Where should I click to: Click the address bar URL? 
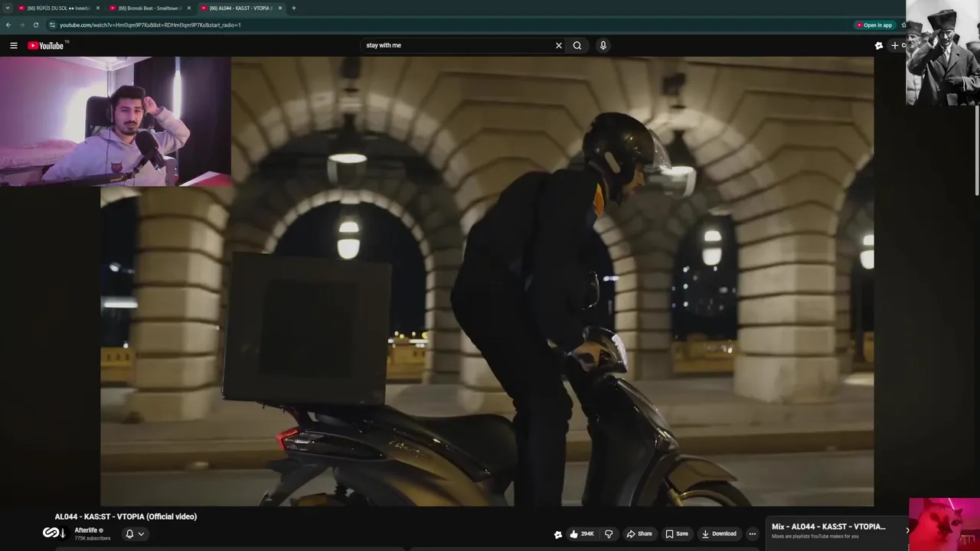150,24
